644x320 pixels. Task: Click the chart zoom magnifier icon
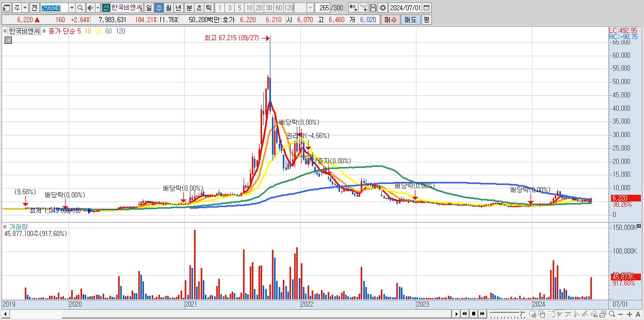pos(612,314)
